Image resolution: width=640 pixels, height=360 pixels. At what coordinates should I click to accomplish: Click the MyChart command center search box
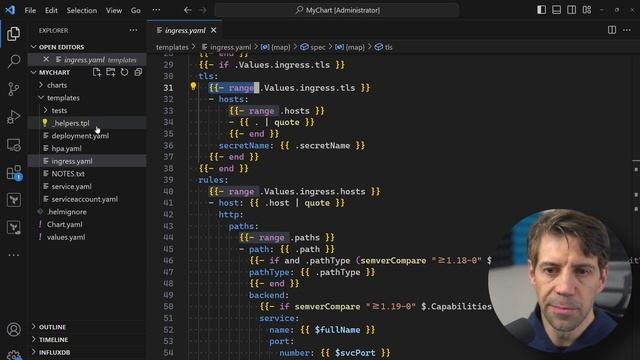[337, 10]
